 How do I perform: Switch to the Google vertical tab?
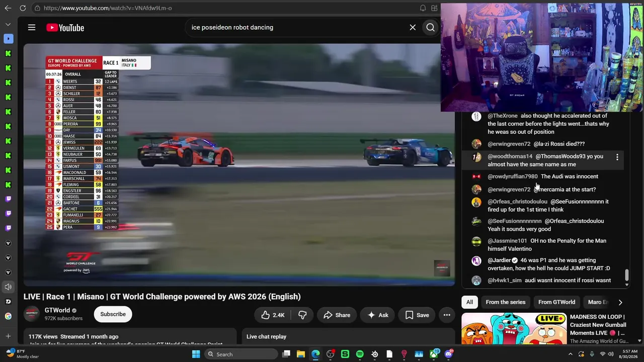[x=8, y=316]
